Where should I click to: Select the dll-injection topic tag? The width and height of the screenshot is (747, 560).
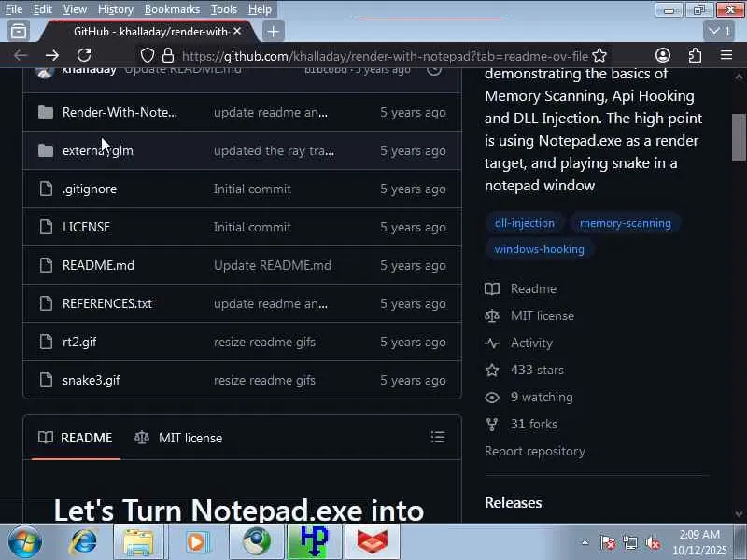click(x=525, y=223)
